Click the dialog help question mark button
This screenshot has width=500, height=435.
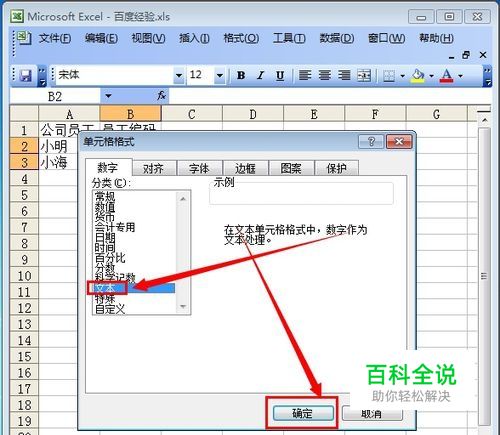[371, 142]
